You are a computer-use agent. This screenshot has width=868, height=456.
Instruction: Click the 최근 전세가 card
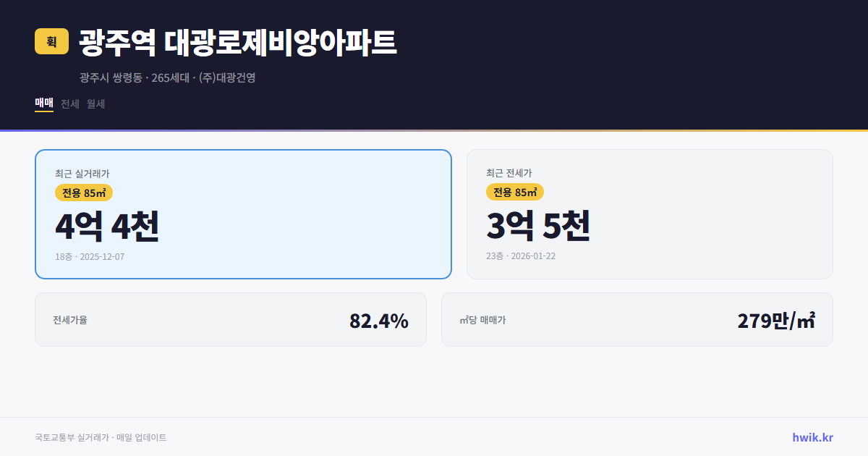point(650,214)
